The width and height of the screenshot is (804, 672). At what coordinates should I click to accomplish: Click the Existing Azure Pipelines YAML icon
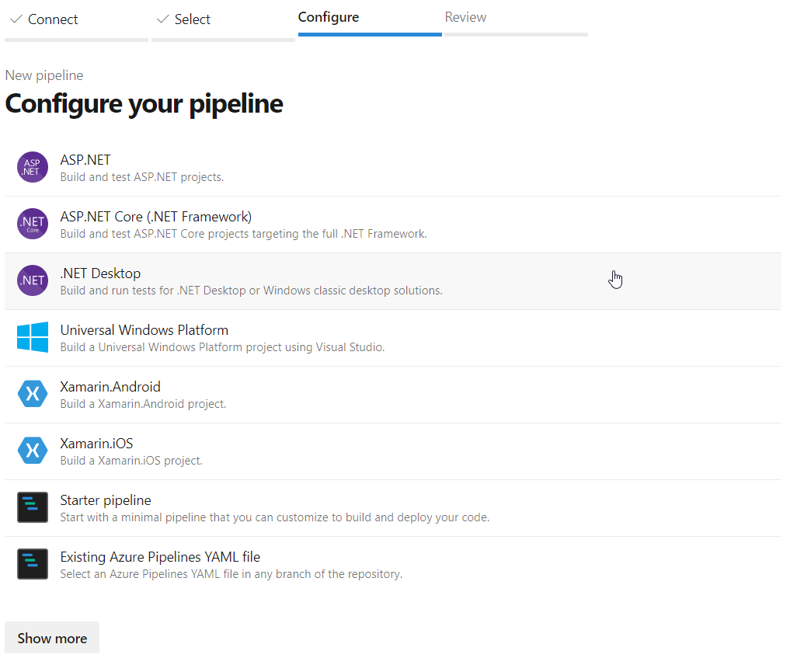33,564
